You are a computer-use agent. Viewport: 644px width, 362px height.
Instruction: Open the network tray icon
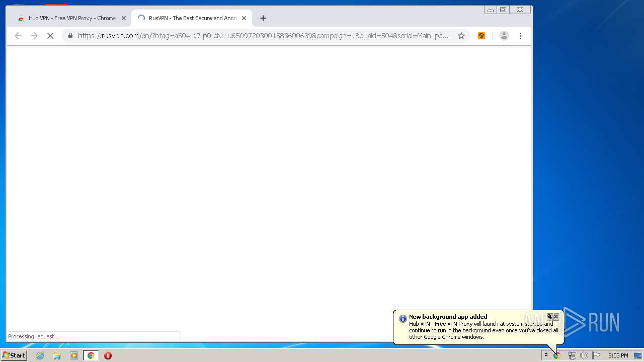(x=572, y=355)
